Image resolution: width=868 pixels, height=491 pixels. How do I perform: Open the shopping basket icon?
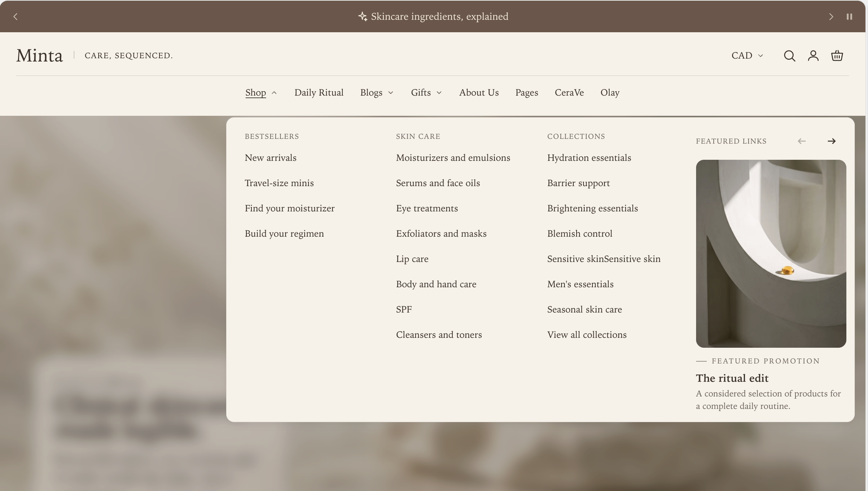click(x=837, y=56)
